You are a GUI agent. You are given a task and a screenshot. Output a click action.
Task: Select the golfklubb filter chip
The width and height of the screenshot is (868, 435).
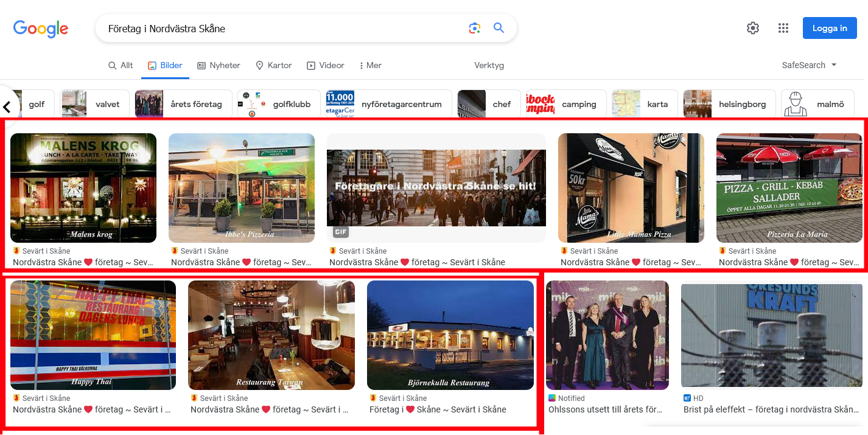tap(279, 104)
